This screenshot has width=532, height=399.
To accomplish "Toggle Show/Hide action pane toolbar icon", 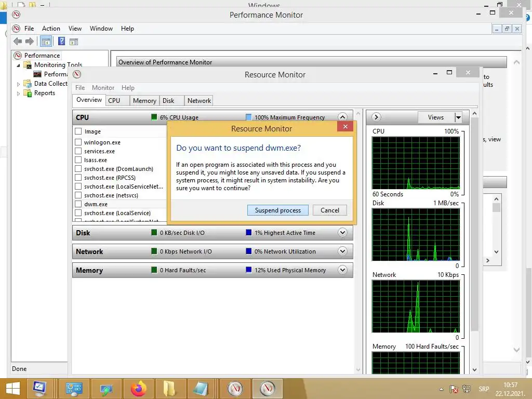I will pos(74,42).
